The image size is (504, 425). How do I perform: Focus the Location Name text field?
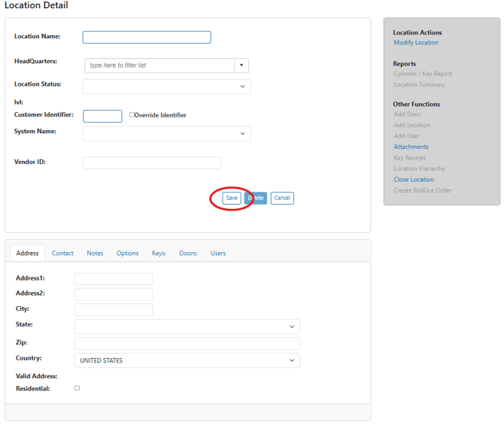pos(147,37)
